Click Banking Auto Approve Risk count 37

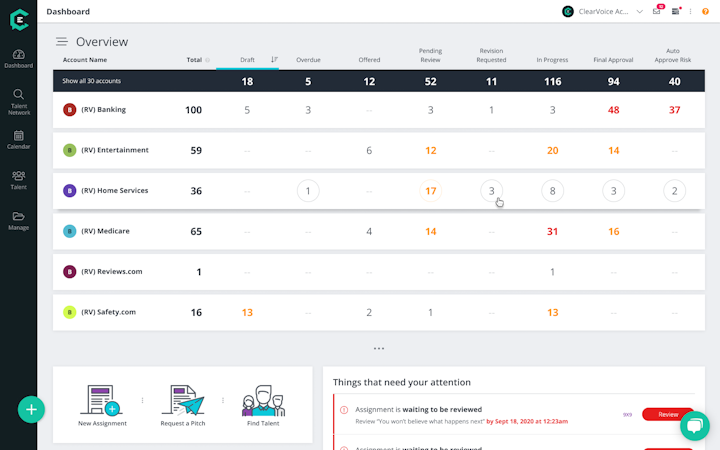pyautogui.click(x=675, y=110)
